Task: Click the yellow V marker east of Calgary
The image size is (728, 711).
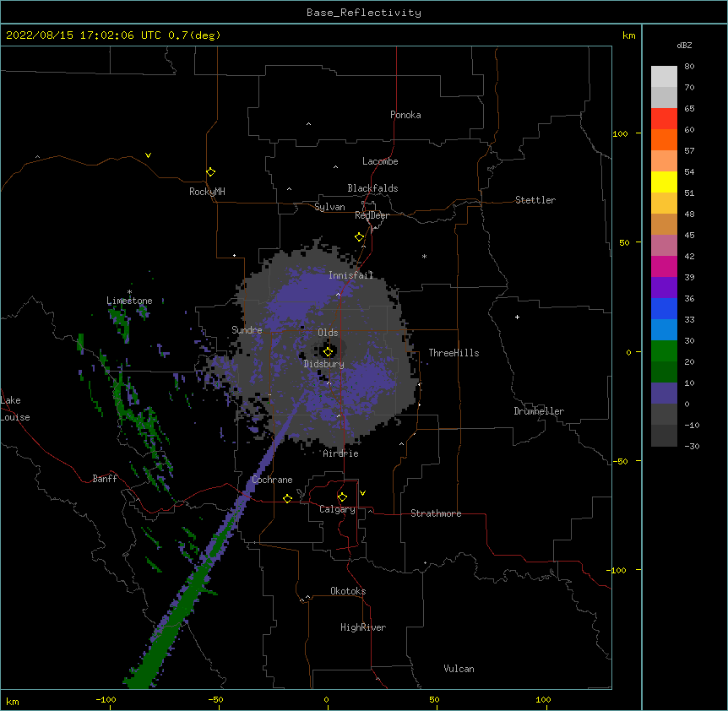Action: tap(362, 493)
